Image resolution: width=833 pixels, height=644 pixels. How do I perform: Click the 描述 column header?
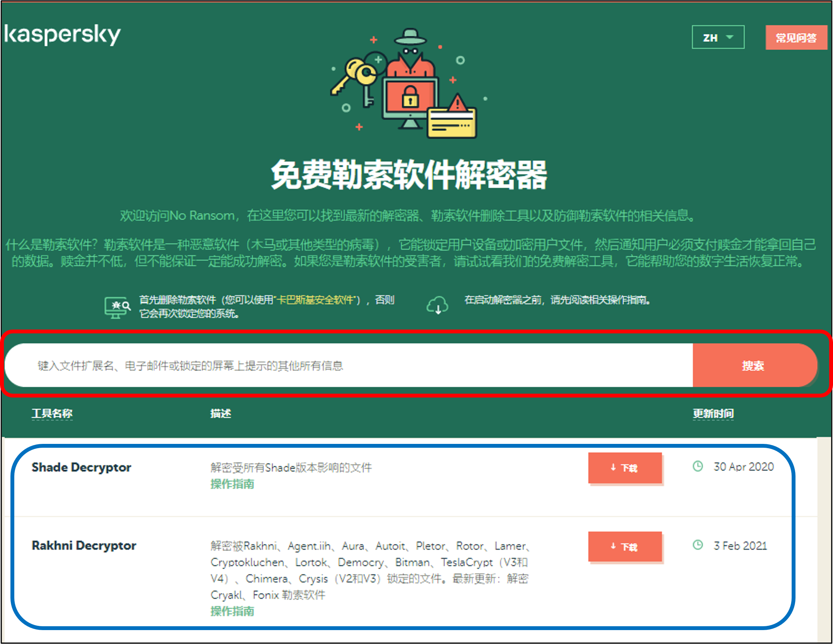coord(220,414)
